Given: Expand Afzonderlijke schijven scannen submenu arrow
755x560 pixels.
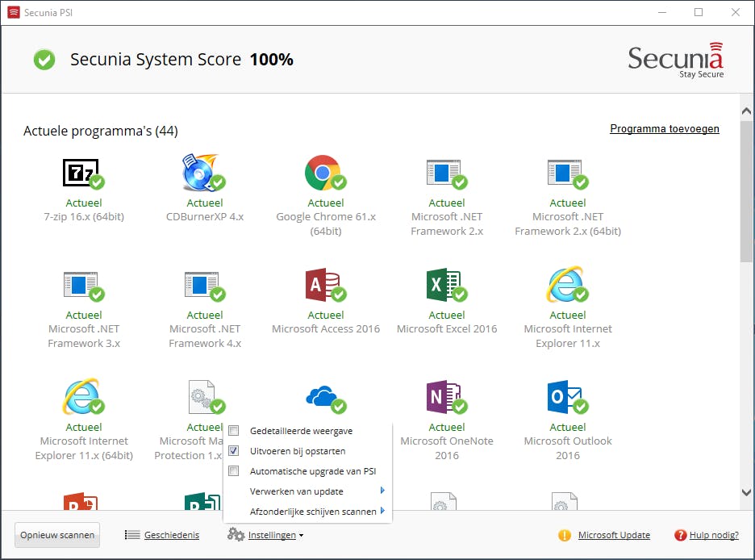Looking at the screenshot, I should pos(382,511).
